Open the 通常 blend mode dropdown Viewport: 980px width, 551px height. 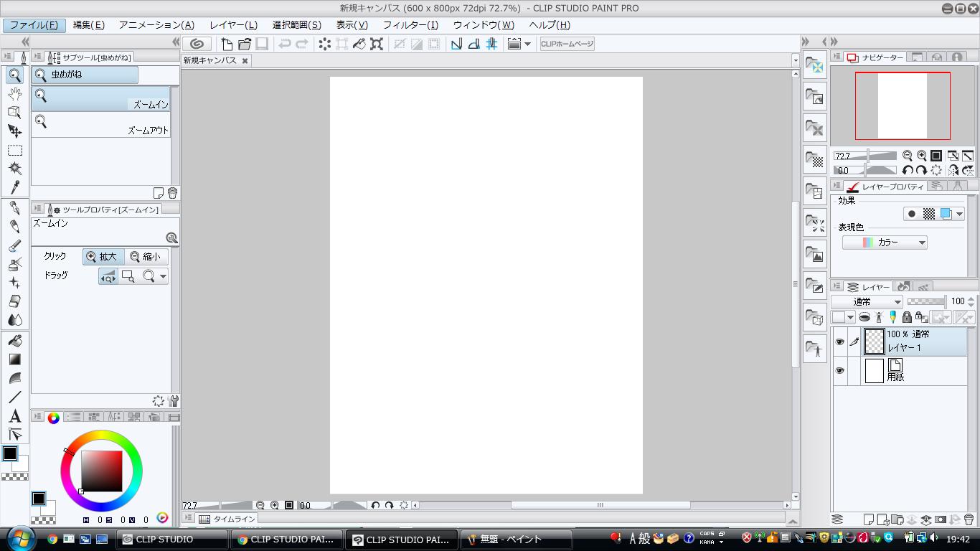coord(867,302)
